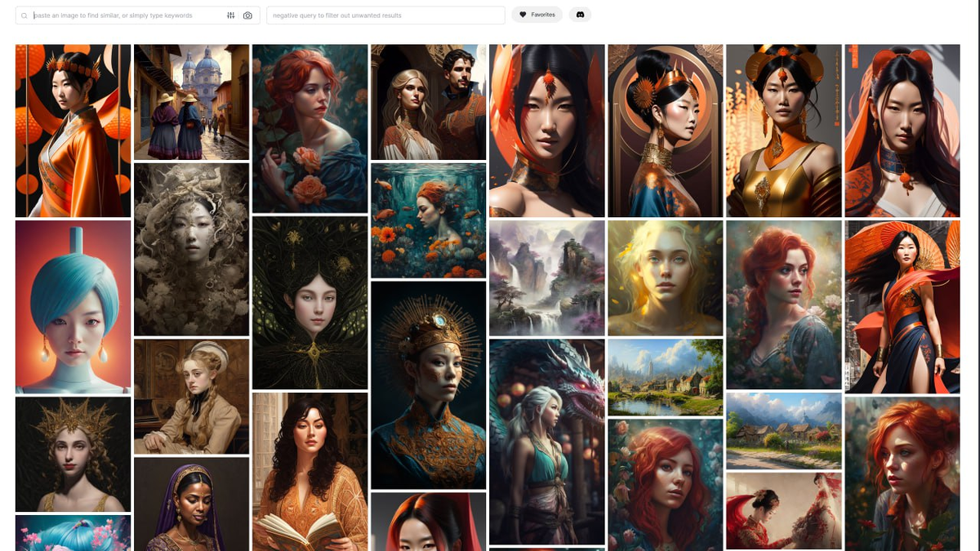The width and height of the screenshot is (980, 551).
Task: Open the woman in gold metallic top image
Action: point(784,131)
